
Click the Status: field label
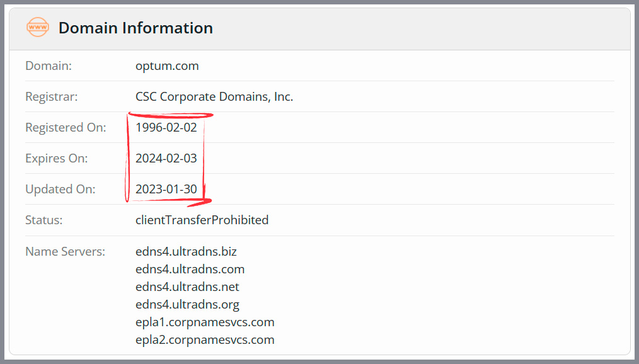coord(44,220)
